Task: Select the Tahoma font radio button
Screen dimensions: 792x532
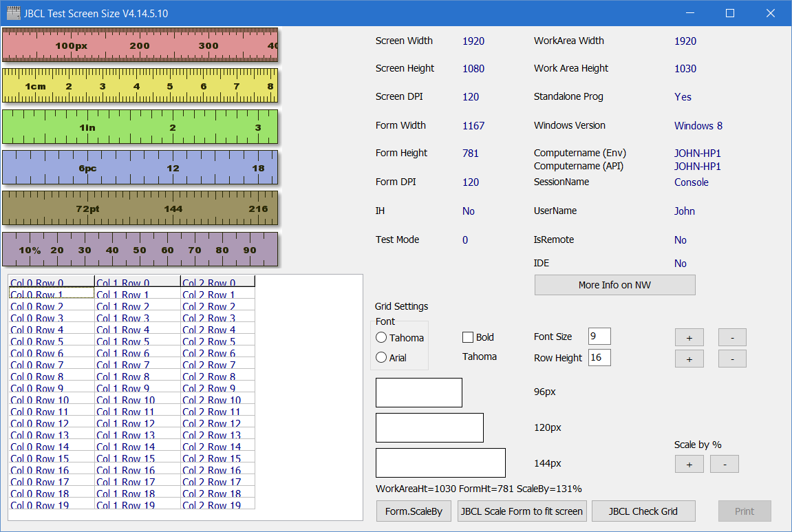Action: 383,338
